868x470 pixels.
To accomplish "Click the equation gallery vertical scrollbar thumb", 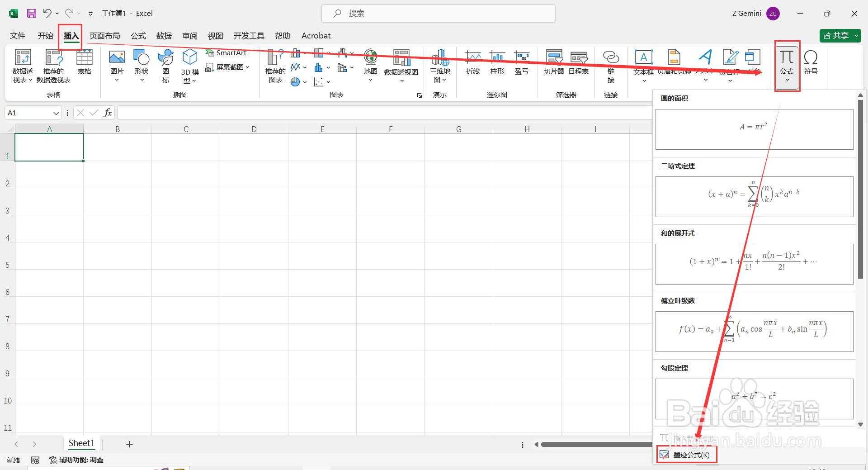I will (x=860, y=189).
